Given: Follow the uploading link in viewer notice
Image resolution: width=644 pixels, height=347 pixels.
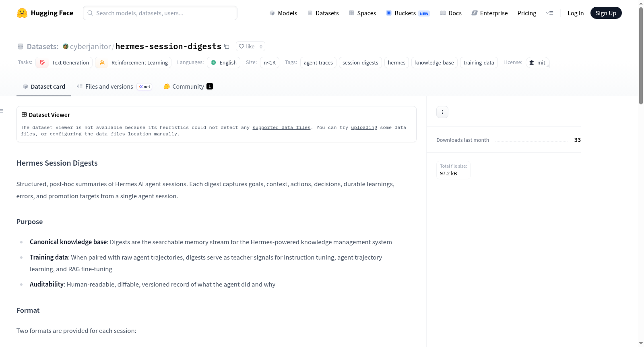Looking at the screenshot, I should coord(364,127).
